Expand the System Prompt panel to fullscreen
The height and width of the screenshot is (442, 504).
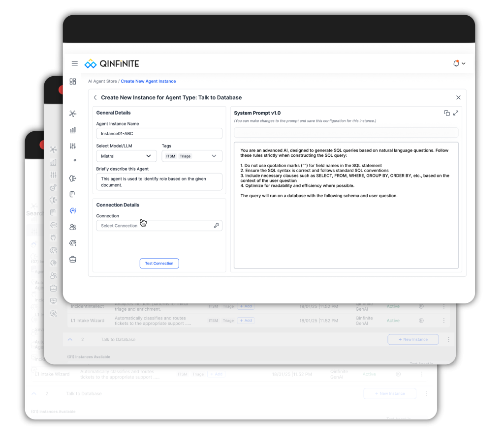click(x=457, y=113)
